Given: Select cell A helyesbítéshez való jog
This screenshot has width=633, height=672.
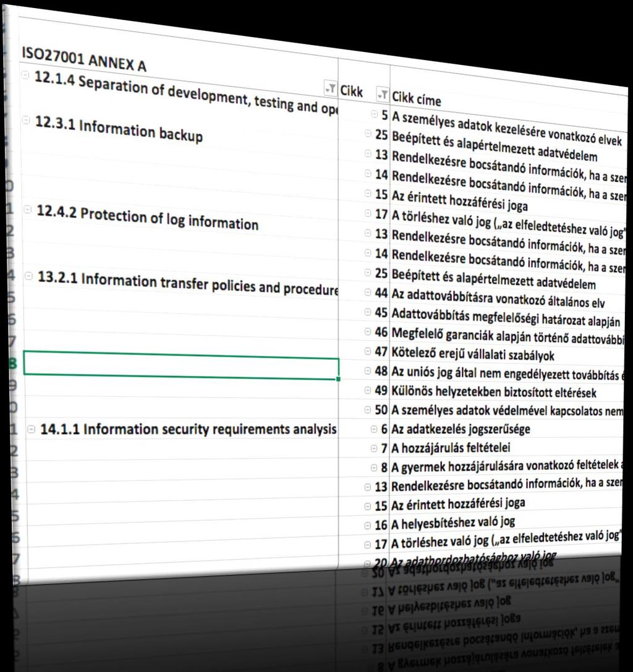Looking at the screenshot, I should click(x=453, y=523).
